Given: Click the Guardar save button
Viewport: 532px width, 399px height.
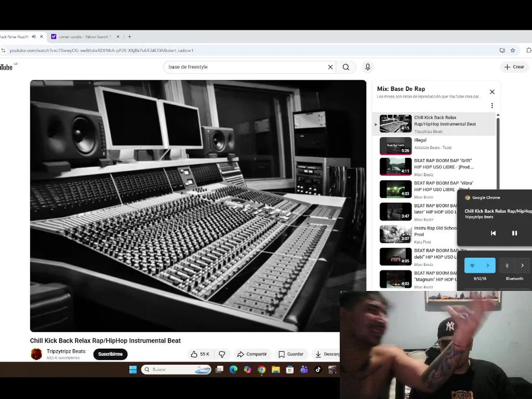Looking at the screenshot, I should click(291, 354).
